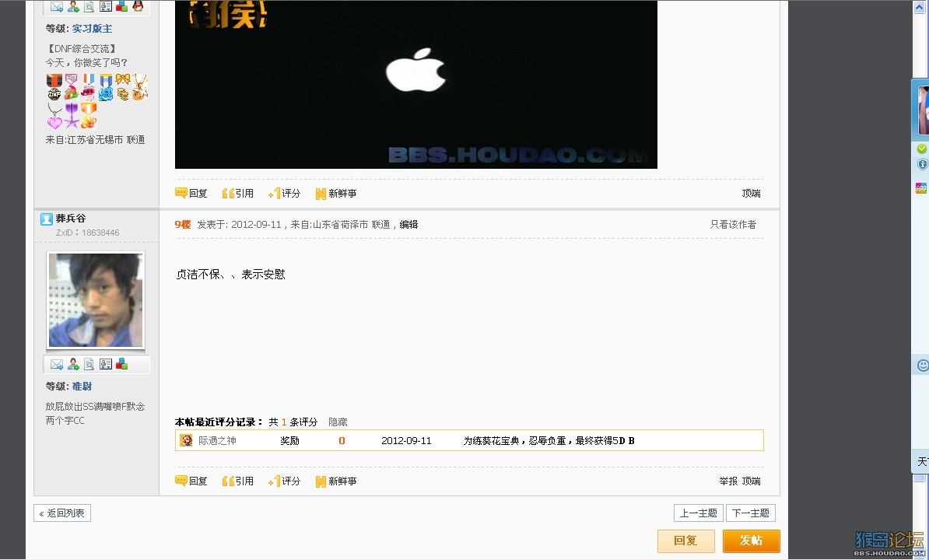Viewport: 929px width, 560px height.
Task: Click search posts icon in top user toolbar
Action: [x=89, y=6]
